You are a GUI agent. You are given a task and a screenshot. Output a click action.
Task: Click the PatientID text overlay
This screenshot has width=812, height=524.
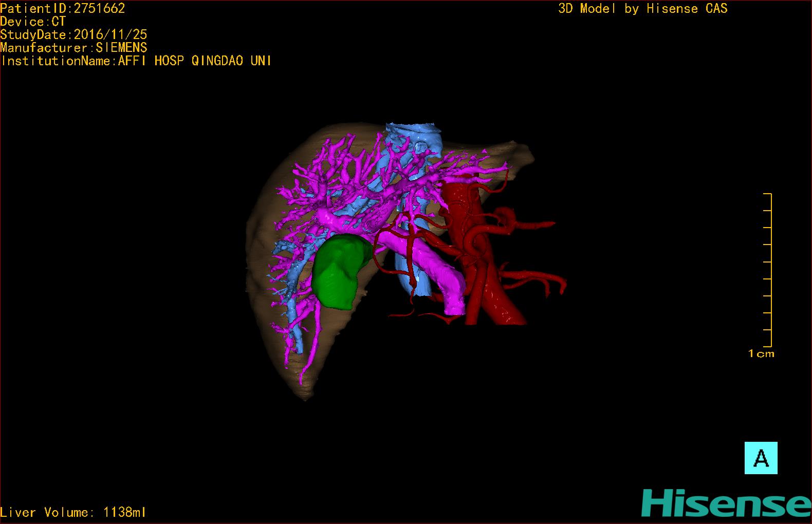click(63, 8)
